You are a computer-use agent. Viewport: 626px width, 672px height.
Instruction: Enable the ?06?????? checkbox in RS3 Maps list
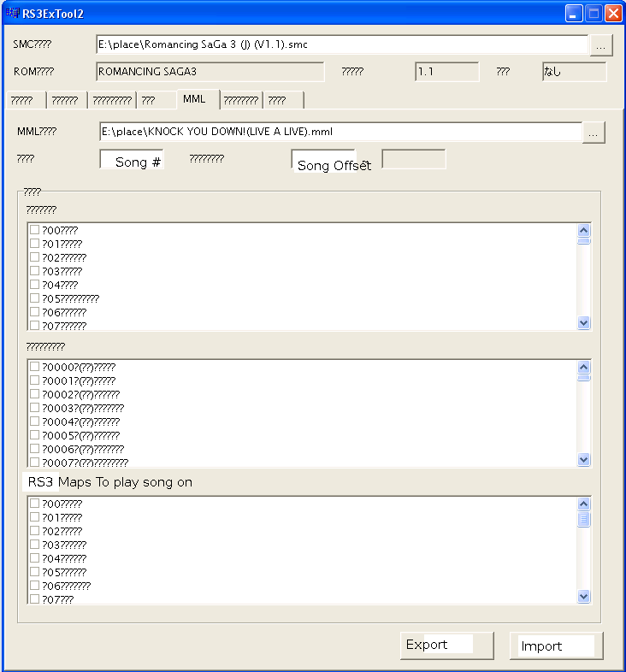(35, 586)
